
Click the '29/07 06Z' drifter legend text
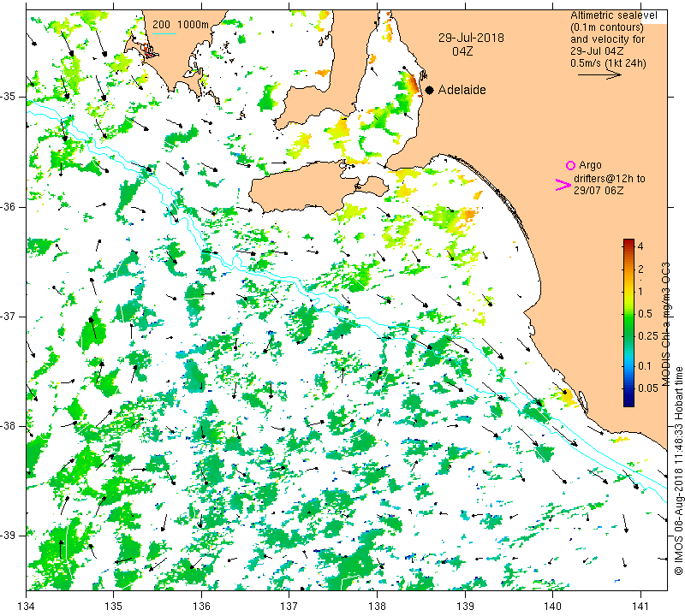[x=599, y=191]
